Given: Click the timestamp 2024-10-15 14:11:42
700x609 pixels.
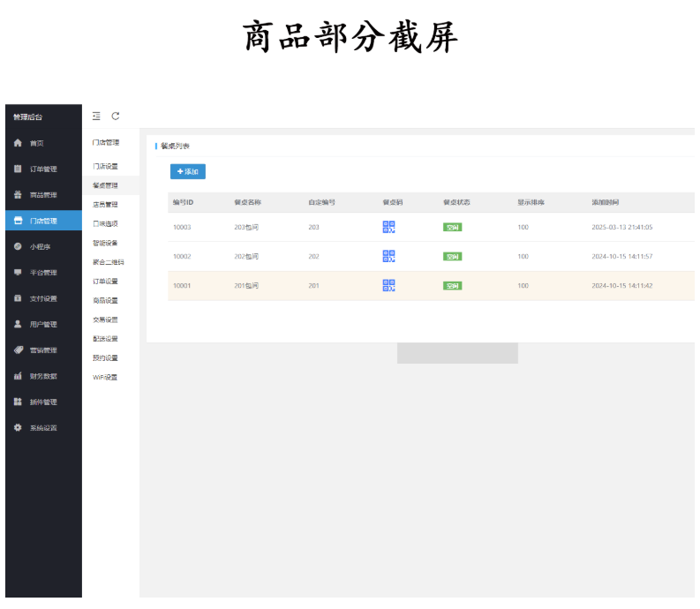Looking at the screenshot, I should pos(622,286).
